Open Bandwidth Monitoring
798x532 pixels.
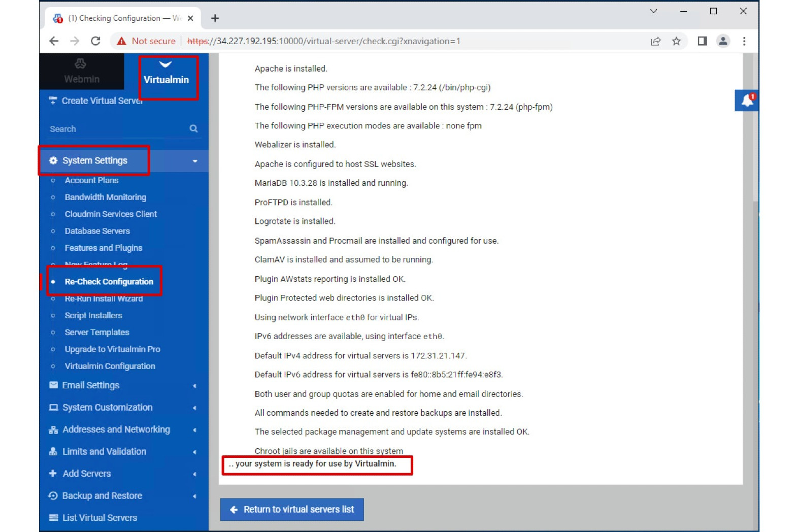point(105,197)
